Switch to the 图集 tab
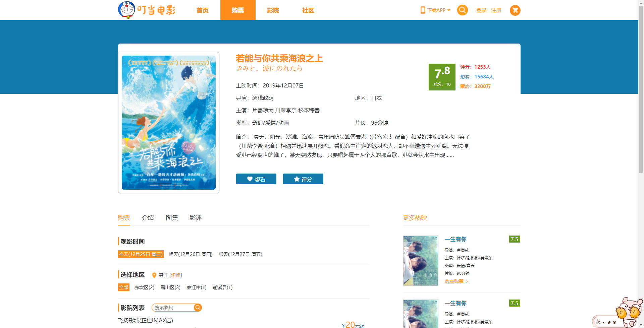The width and height of the screenshot is (644, 328). (172, 218)
